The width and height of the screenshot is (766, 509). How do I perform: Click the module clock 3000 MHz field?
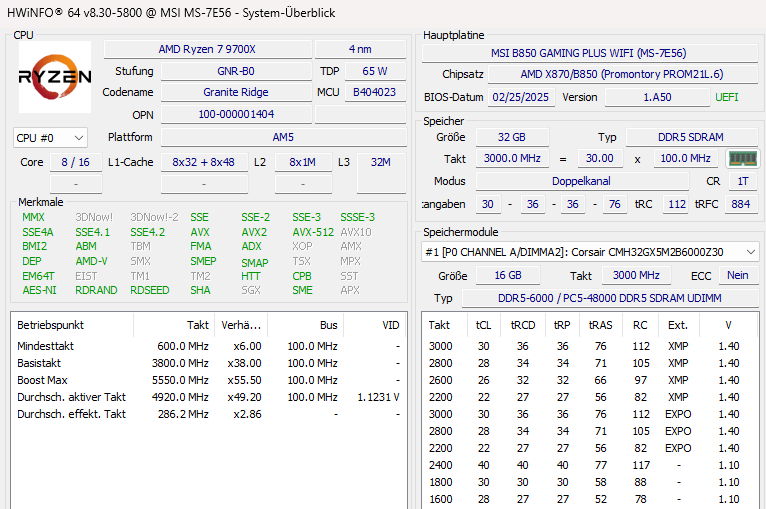(636, 276)
